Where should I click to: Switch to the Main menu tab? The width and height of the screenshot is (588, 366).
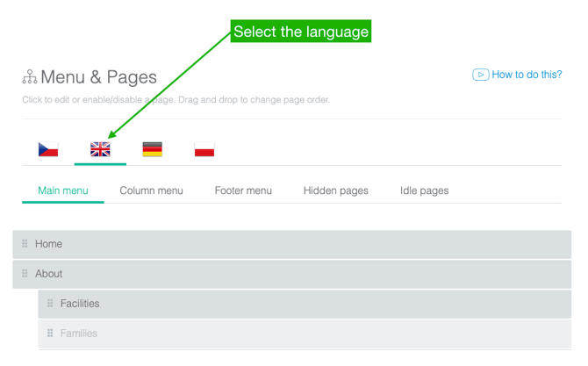63,190
